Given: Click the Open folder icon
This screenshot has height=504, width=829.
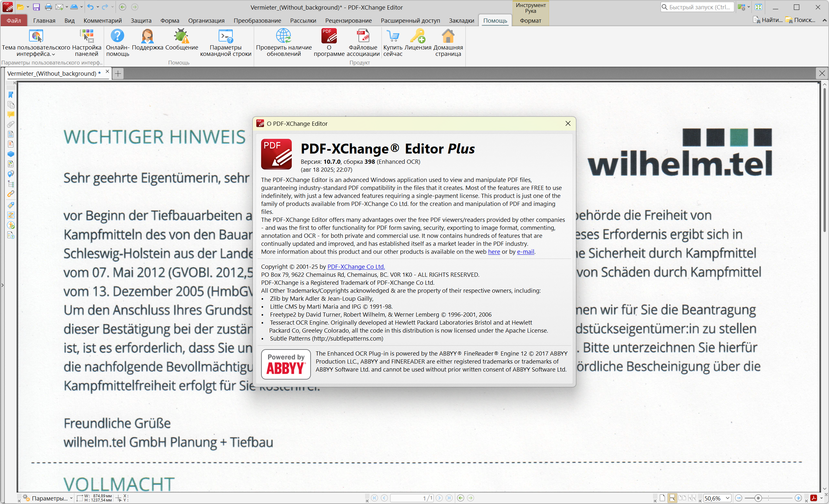Looking at the screenshot, I should click(20, 7).
